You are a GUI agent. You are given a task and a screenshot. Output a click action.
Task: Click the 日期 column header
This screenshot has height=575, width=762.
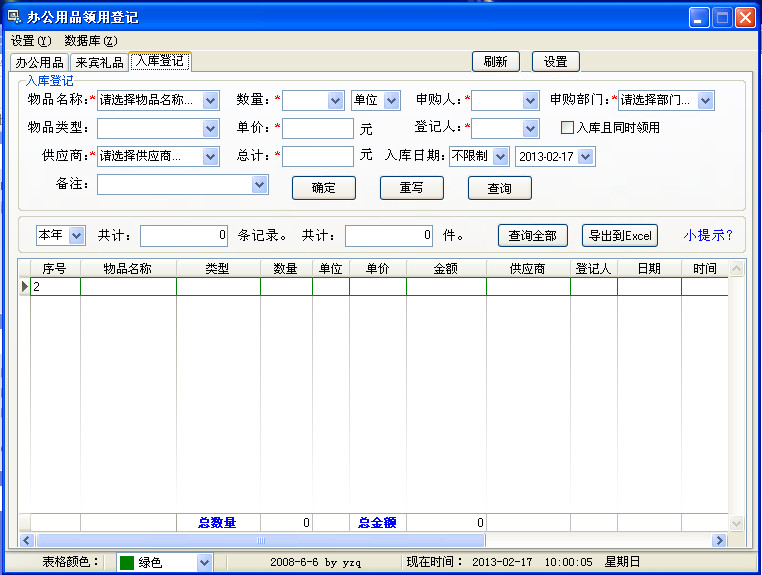[649, 268]
